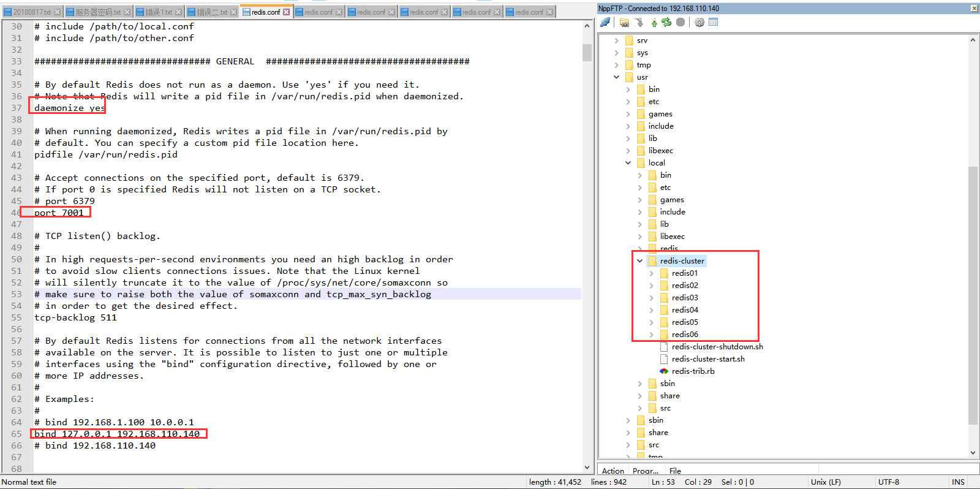
Task: Collapse the redis-cluster folder
Action: click(x=639, y=261)
